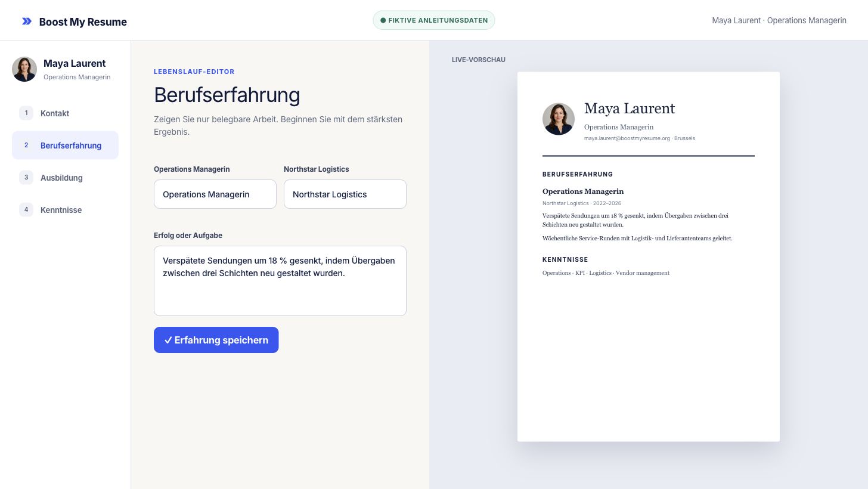
Task: Open the Kontakt step in the sidebar
Action: click(65, 113)
